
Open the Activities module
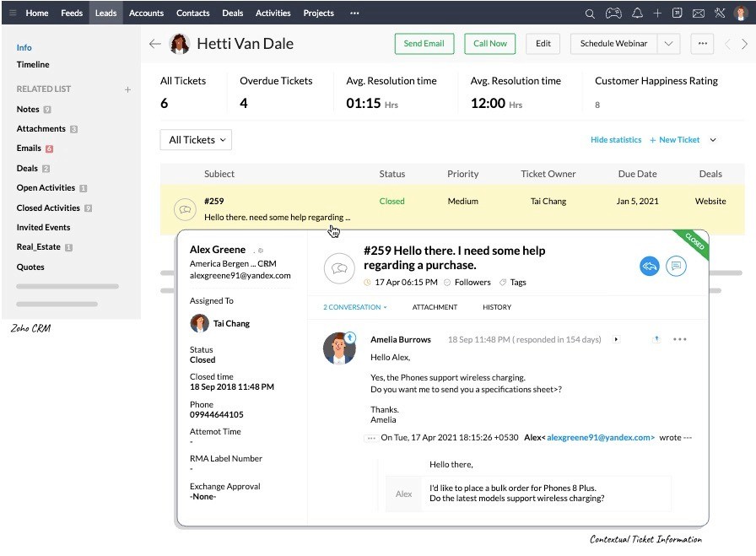pos(273,13)
